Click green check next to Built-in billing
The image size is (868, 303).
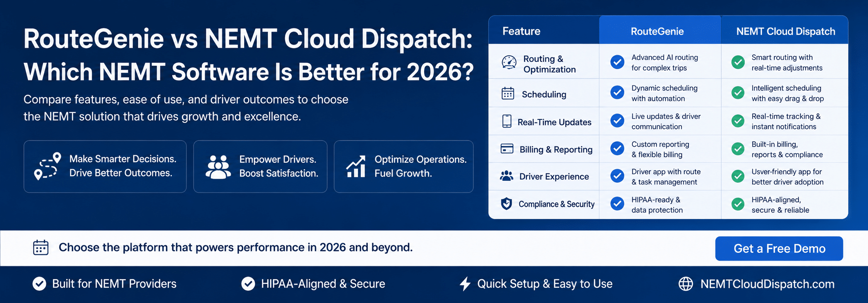pyautogui.click(x=738, y=148)
